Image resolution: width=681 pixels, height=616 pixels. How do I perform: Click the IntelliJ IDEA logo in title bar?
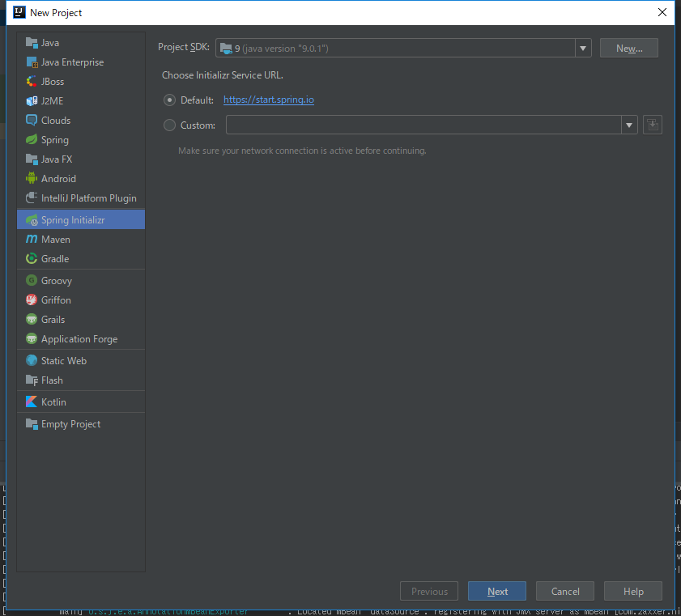coord(19,13)
